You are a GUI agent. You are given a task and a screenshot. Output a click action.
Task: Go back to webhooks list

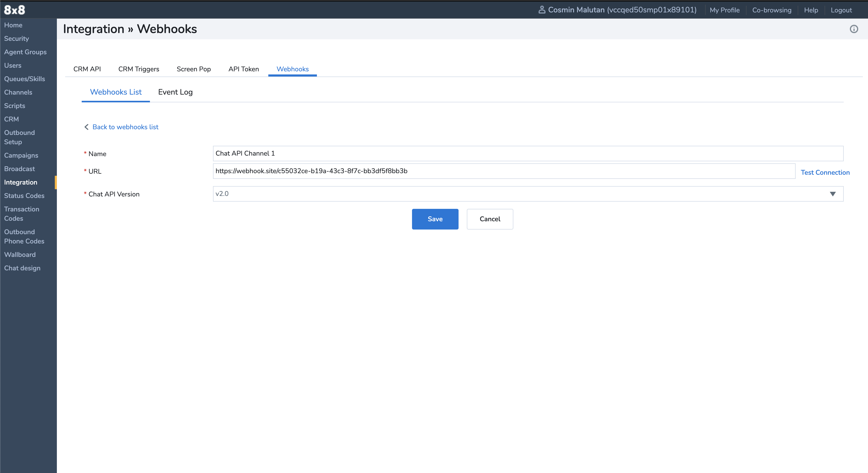coord(125,127)
